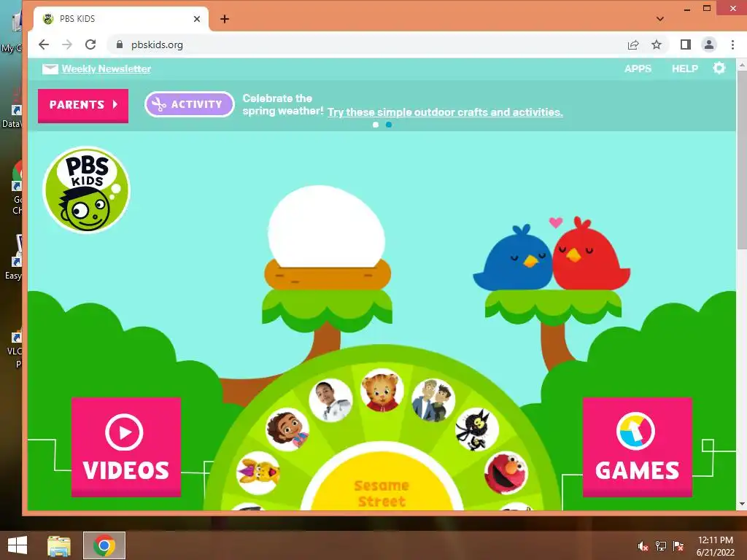Select the black cat character on wheel
Screen dimensions: 747x560
coord(477,429)
